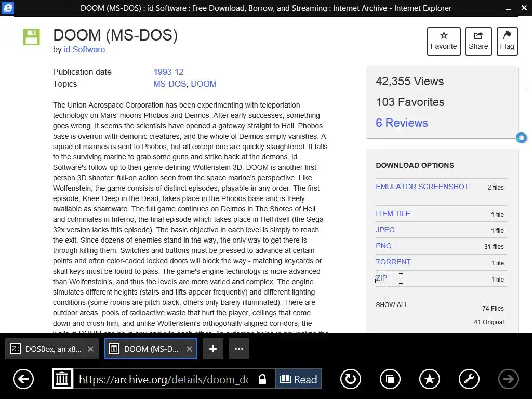
Task: Click the green floppy disk software icon
Action: [32, 37]
